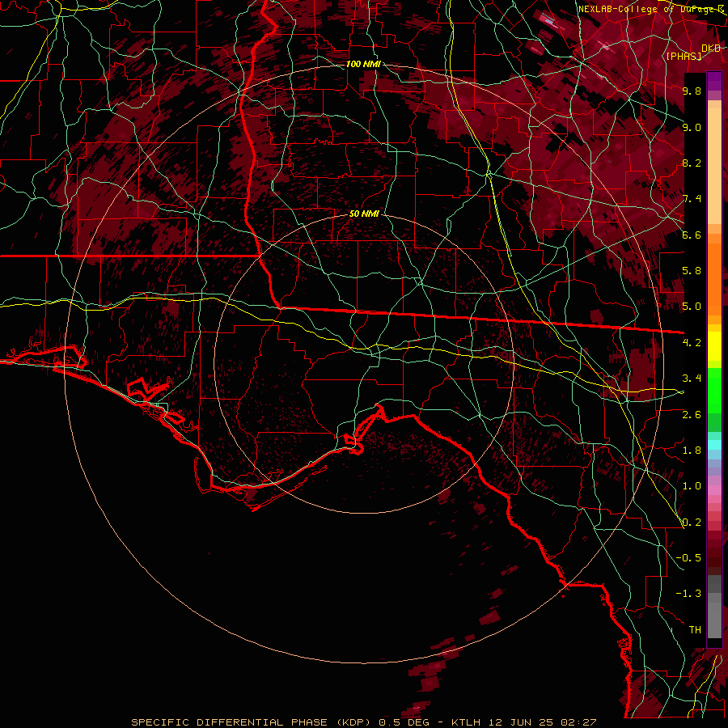Click the cyan segment of the color bar
Screen dimensions: 728x728
(714, 445)
